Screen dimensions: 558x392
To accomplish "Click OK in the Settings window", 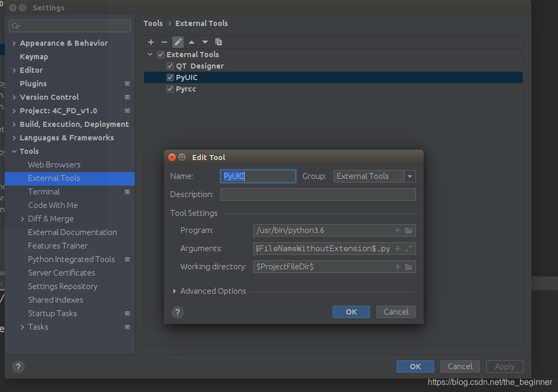I will pos(415,367).
